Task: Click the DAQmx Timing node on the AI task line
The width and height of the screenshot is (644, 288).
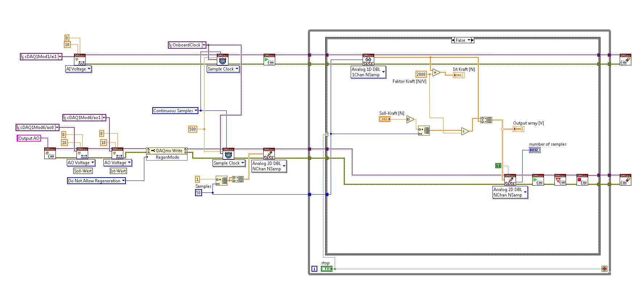Action: click(223, 60)
